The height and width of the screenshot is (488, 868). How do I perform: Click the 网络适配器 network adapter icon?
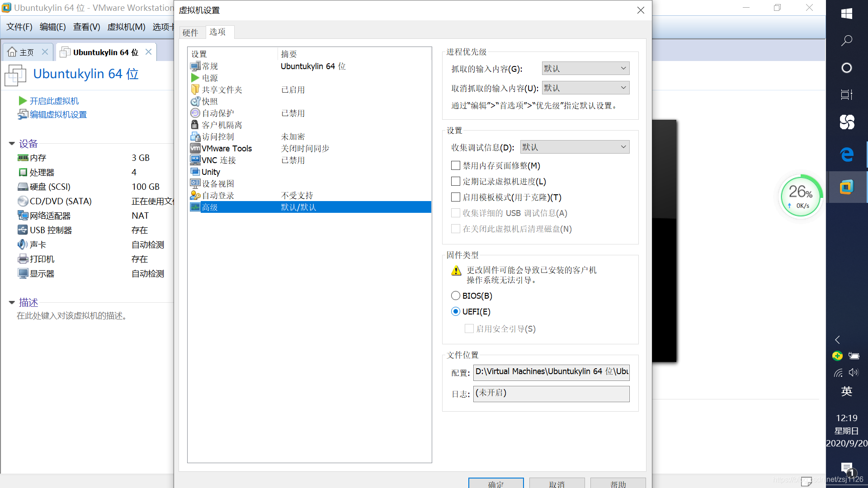click(x=23, y=216)
